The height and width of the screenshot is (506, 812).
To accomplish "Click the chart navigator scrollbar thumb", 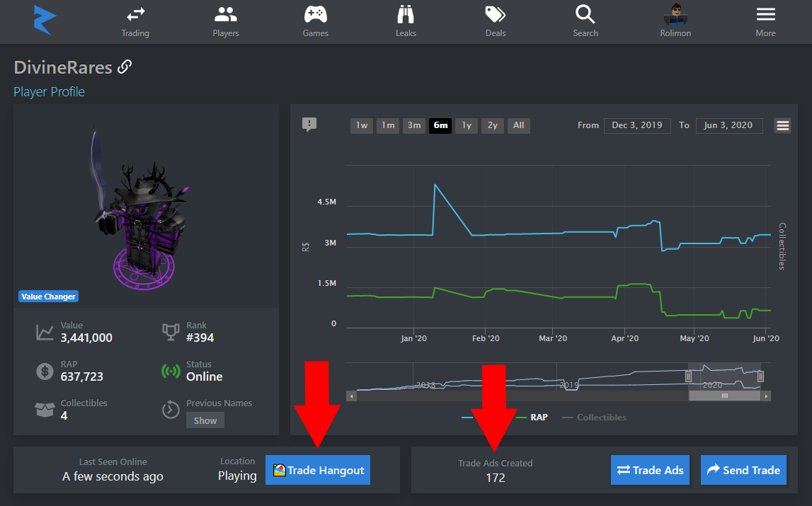I will click(x=724, y=396).
